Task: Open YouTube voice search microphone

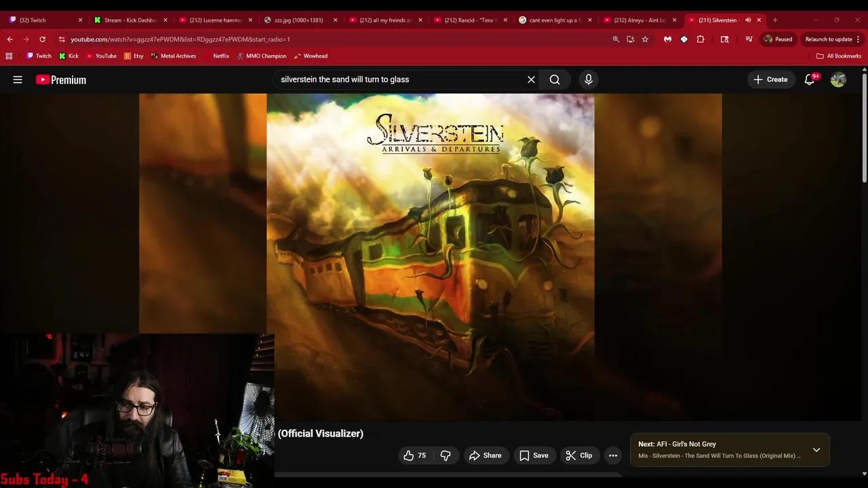Action: click(588, 79)
